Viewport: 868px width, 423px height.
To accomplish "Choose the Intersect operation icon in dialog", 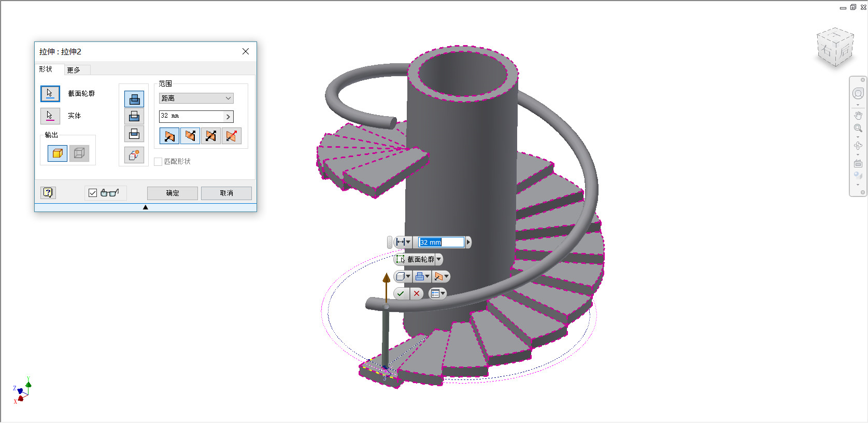I will [134, 134].
